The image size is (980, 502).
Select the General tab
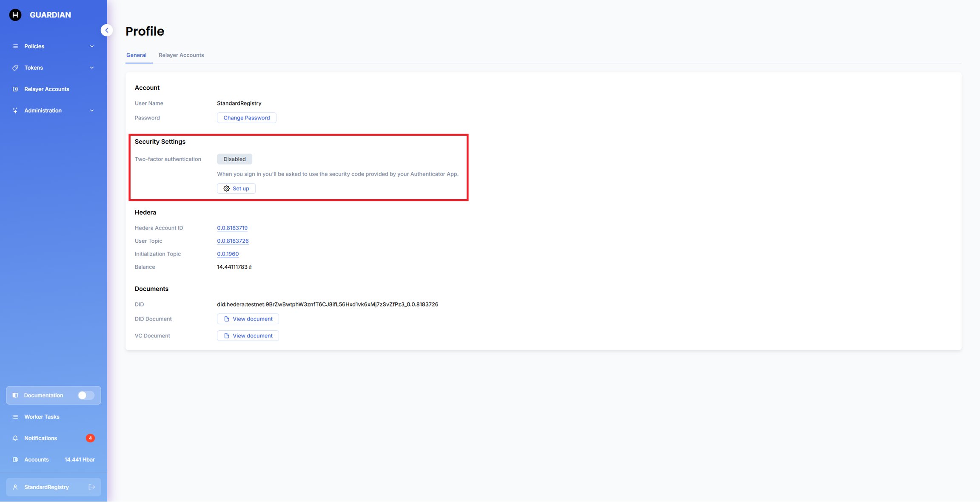(137, 55)
